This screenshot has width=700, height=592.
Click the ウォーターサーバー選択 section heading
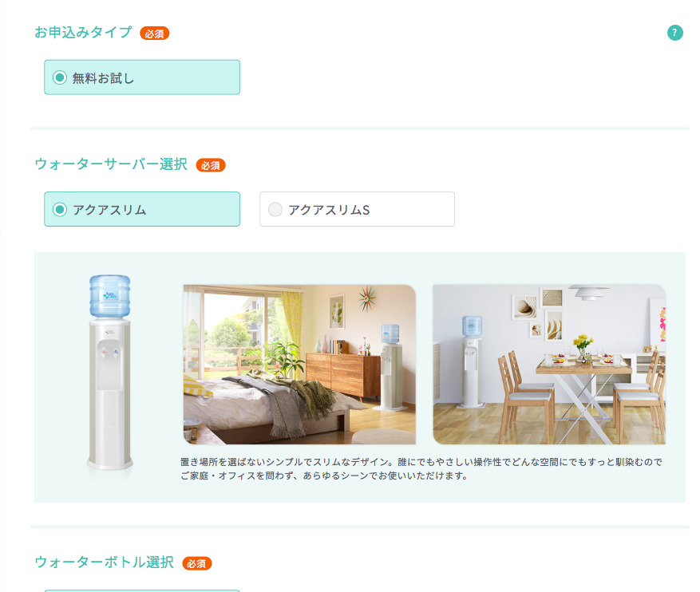[111, 164]
